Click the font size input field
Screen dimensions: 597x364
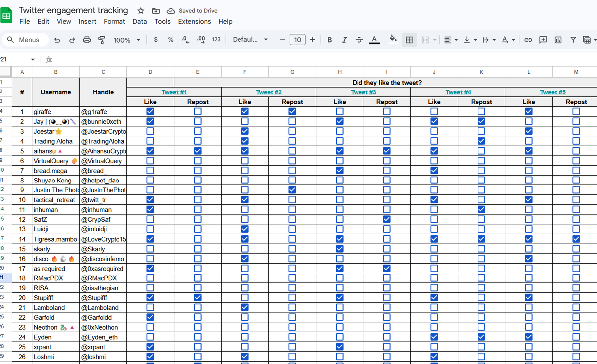(297, 40)
